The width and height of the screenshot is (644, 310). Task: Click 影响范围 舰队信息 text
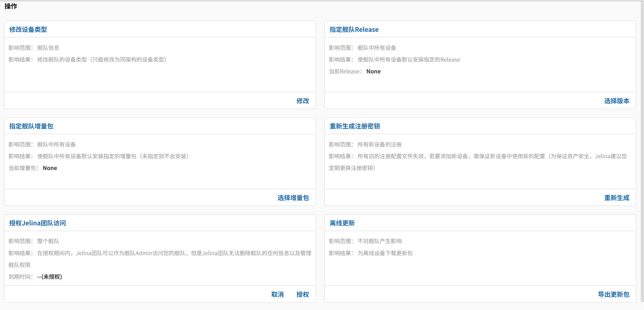48,48
